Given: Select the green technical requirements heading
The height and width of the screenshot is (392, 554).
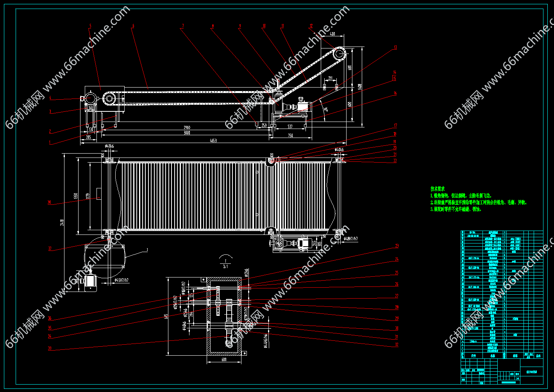Looking at the screenshot, I should pos(437,188).
